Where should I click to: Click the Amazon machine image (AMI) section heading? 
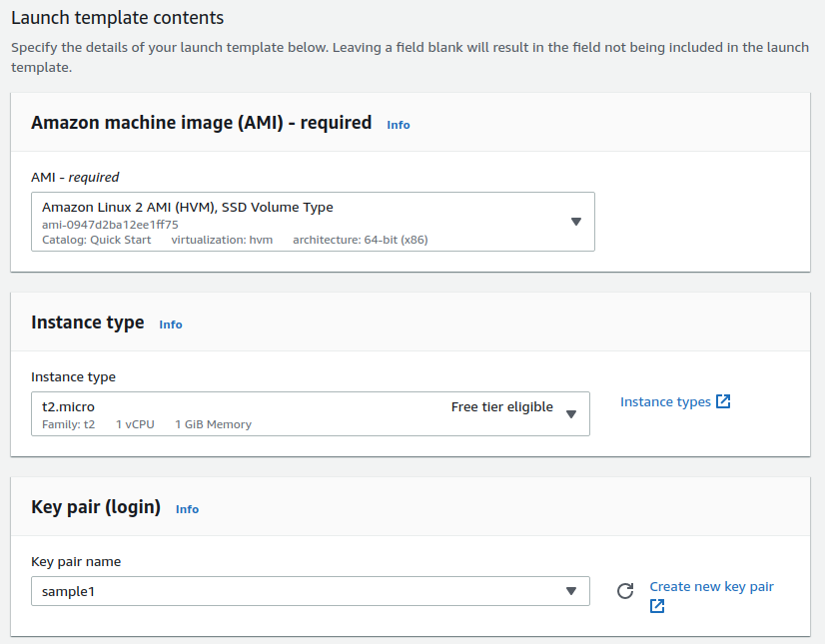coord(201,123)
